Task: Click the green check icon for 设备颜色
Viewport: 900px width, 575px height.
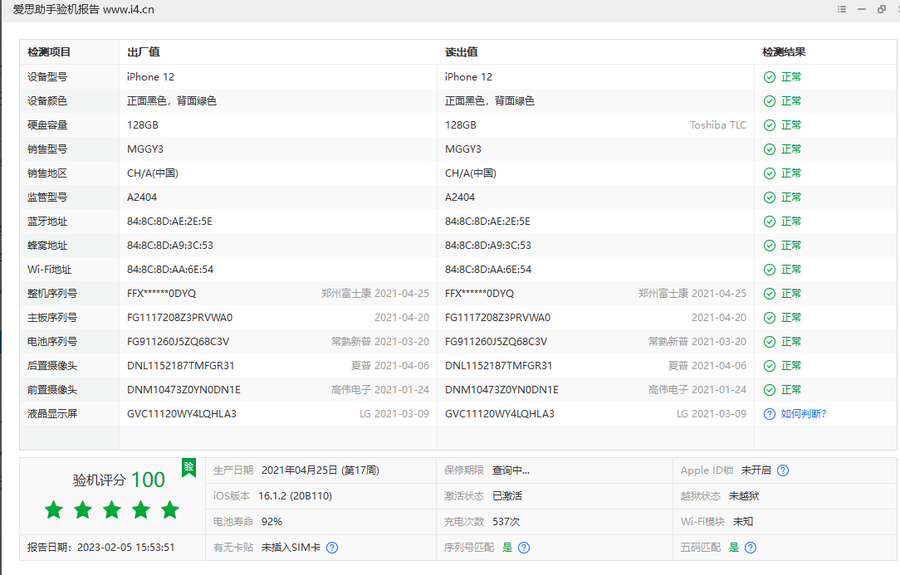Action: click(769, 101)
